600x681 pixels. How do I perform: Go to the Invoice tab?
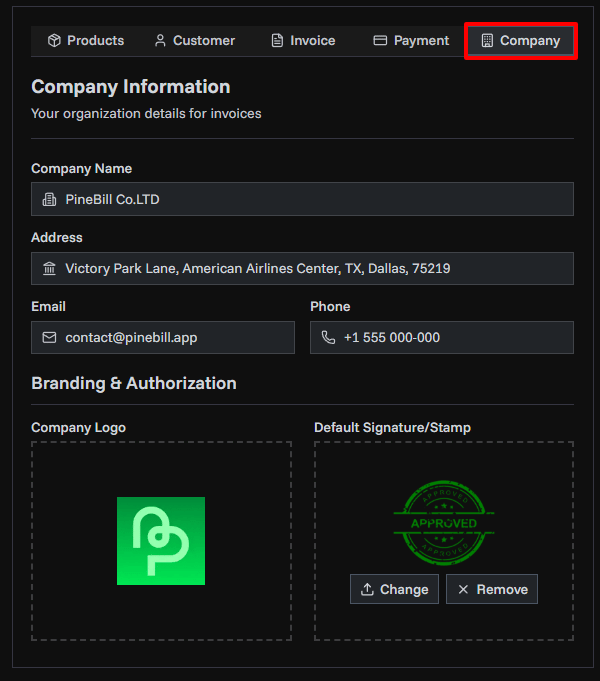[303, 41]
